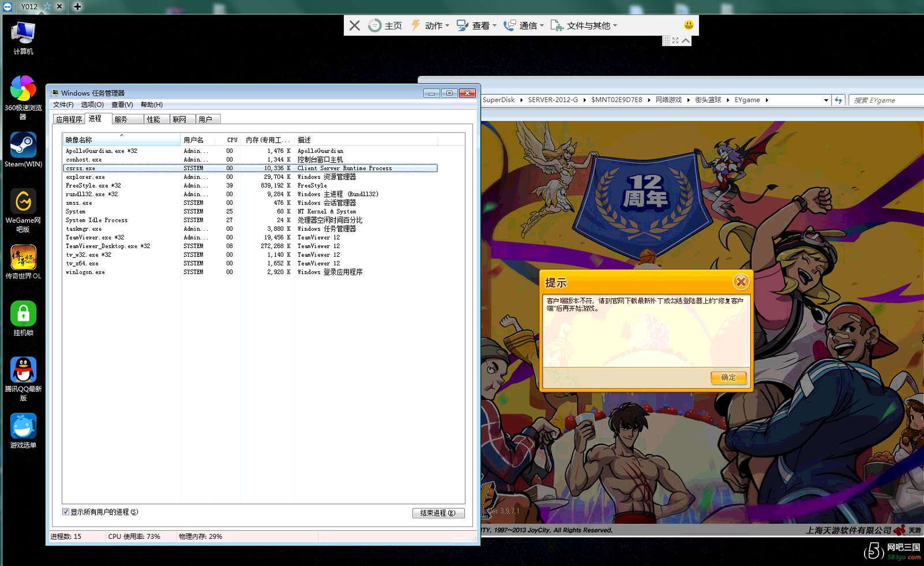This screenshot has height=566, width=924.
Task: Expand Explorer address bar history dropdown
Action: (826, 100)
